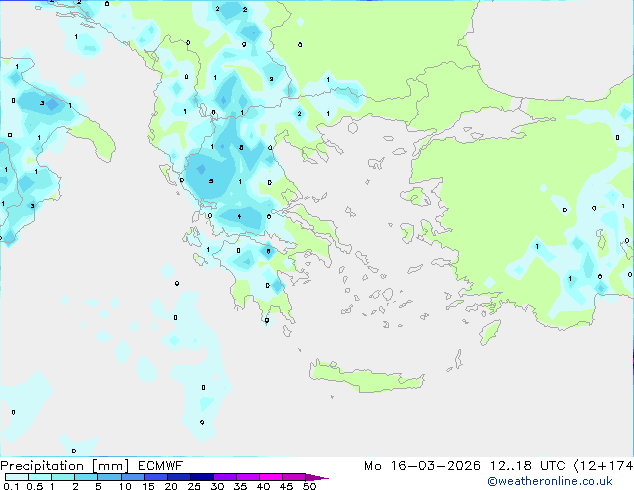Pick the 10–15 mm legend swatch

pyautogui.click(x=132, y=477)
